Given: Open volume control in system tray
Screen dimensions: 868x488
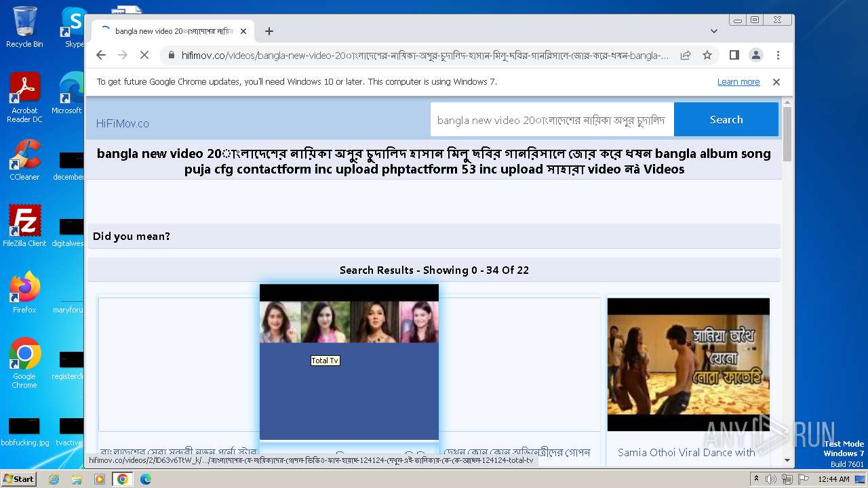Looking at the screenshot, I should [x=771, y=479].
